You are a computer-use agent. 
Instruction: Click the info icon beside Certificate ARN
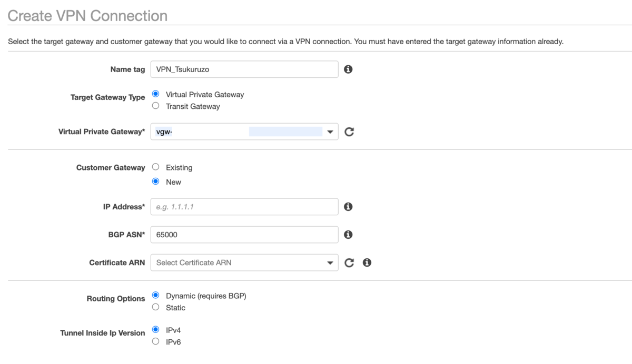tap(367, 262)
